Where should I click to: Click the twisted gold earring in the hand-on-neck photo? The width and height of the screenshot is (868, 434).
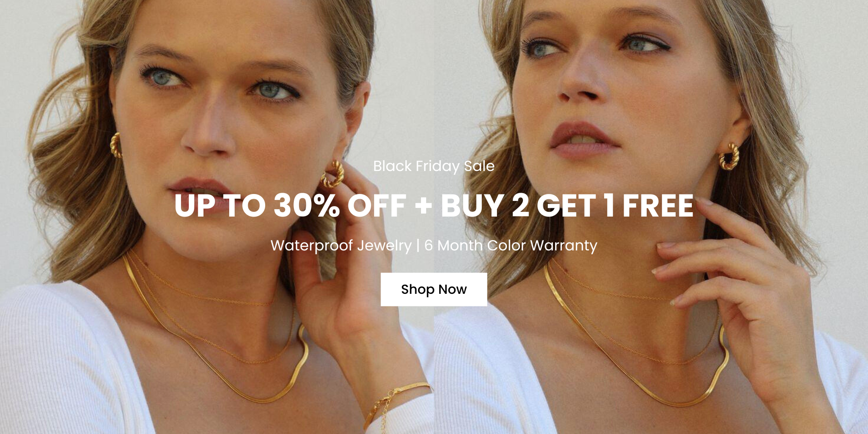729,155
